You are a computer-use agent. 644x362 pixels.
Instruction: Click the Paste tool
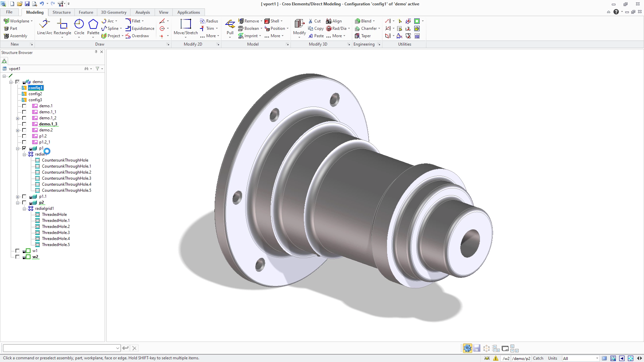(316, 36)
